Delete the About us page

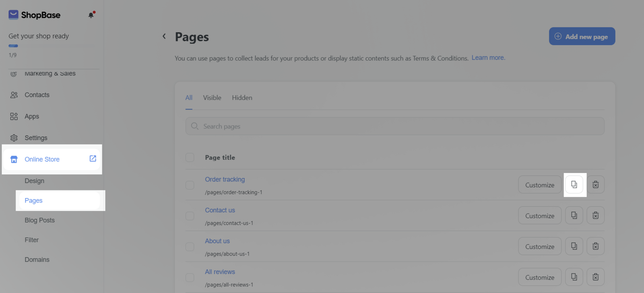point(596,246)
